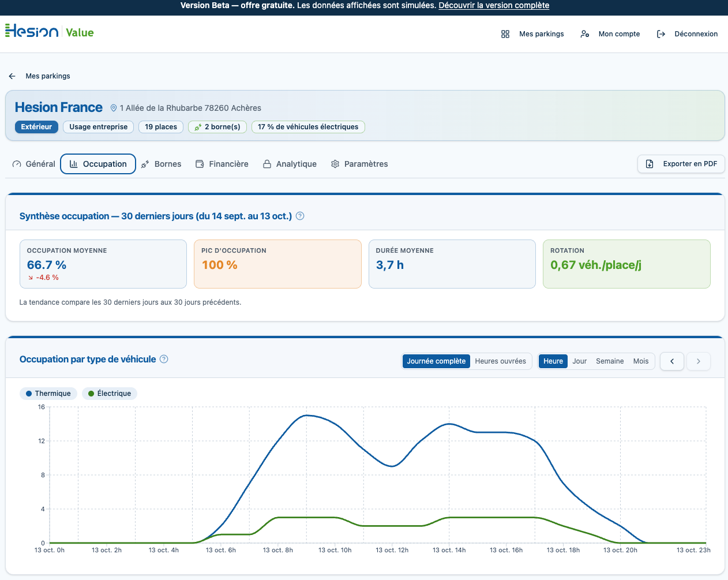Click the Mon compte user icon
Image resolution: width=728 pixels, height=580 pixels.
[585, 34]
